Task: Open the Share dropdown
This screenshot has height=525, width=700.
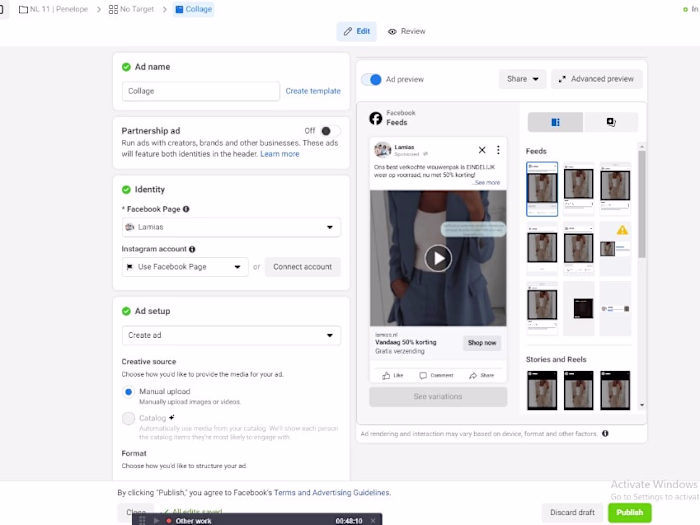Action: tap(522, 79)
